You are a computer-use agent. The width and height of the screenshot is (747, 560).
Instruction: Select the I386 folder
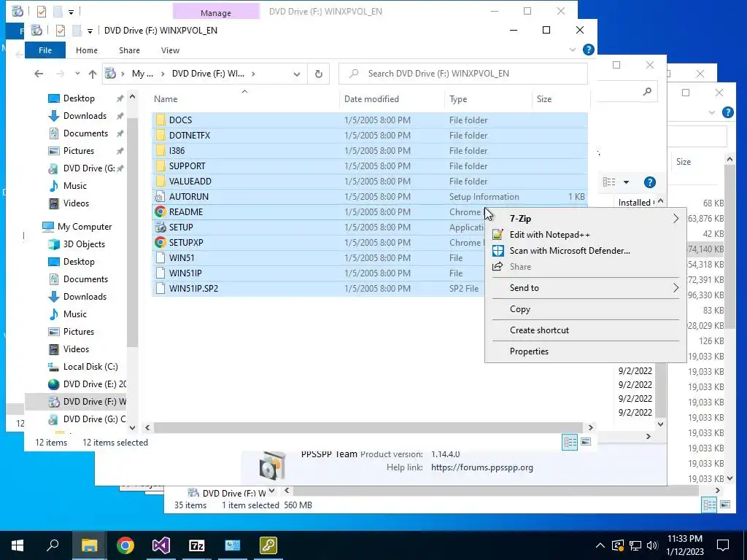[370, 150]
